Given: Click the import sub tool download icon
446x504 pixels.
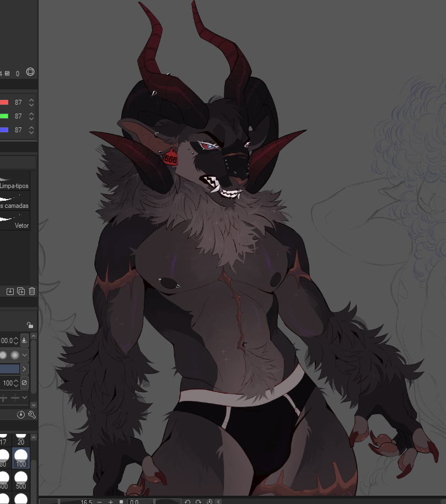Looking at the screenshot, I should pos(10,291).
